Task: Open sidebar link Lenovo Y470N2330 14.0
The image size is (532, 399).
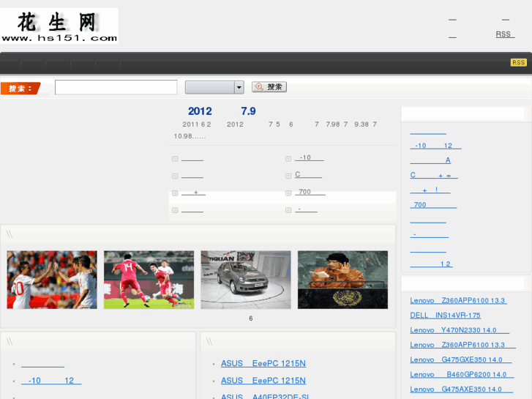Action: (460, 330)
